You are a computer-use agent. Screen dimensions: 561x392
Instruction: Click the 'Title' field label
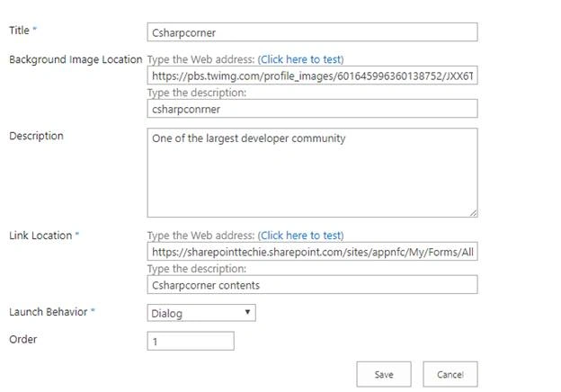19,31
